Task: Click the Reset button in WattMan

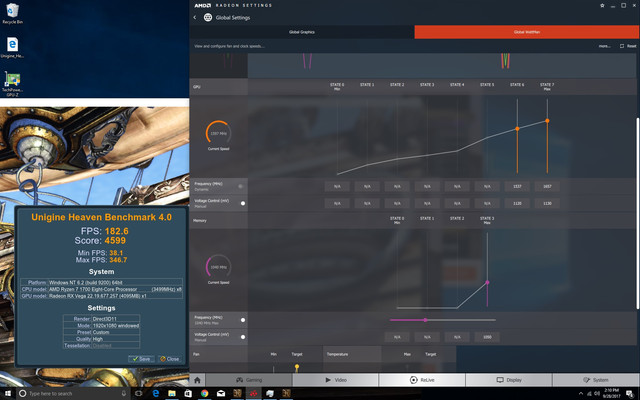Action: (628, 46)
